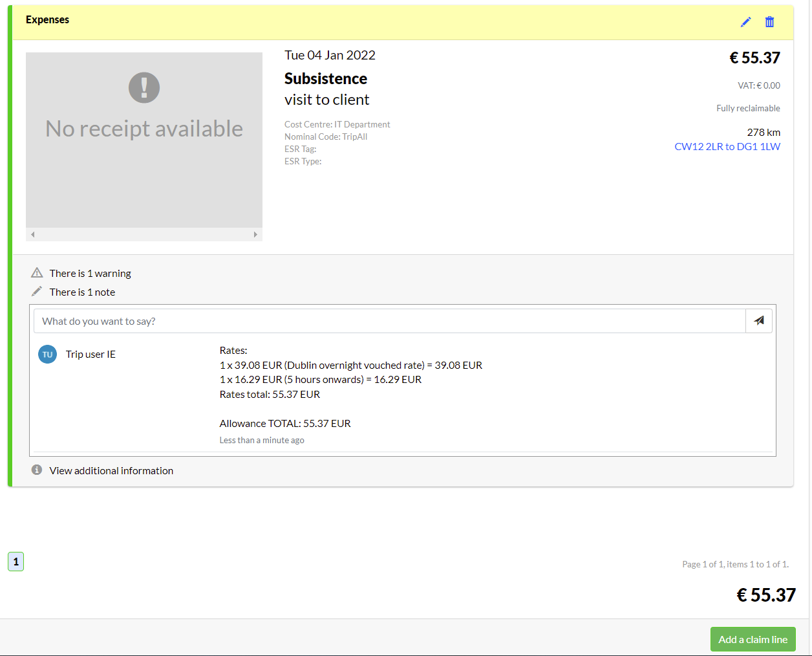Click the expense amount € 55.37 in the card
Screen dimensions: 812x656
point(754,58)
